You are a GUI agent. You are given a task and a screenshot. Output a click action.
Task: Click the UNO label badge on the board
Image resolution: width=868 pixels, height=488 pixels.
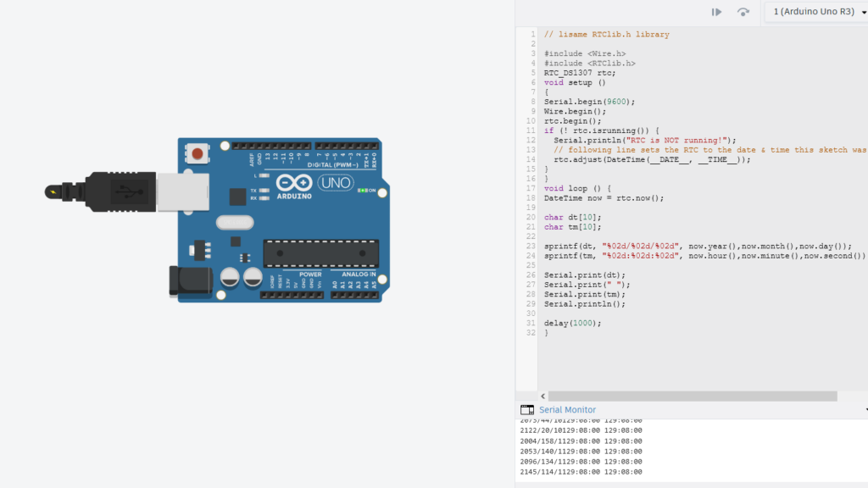click(x=336, y=183)
